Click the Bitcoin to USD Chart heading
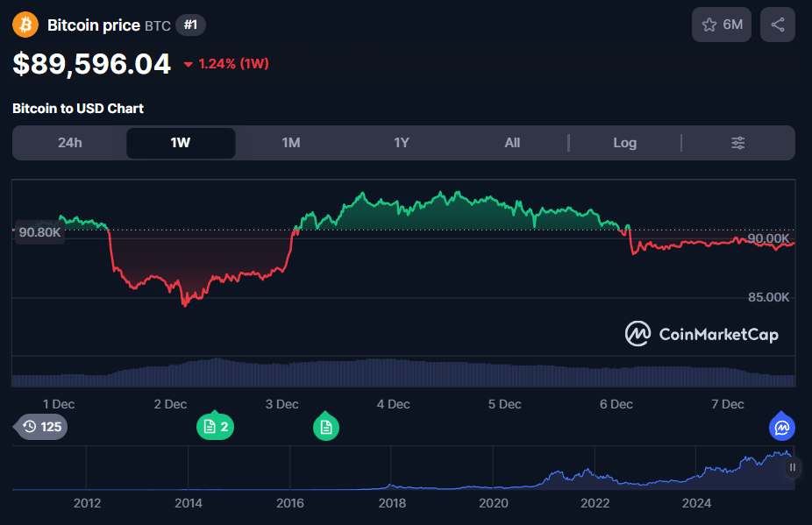812x525 pixels. pyautogui.click(x=78, y=109)
